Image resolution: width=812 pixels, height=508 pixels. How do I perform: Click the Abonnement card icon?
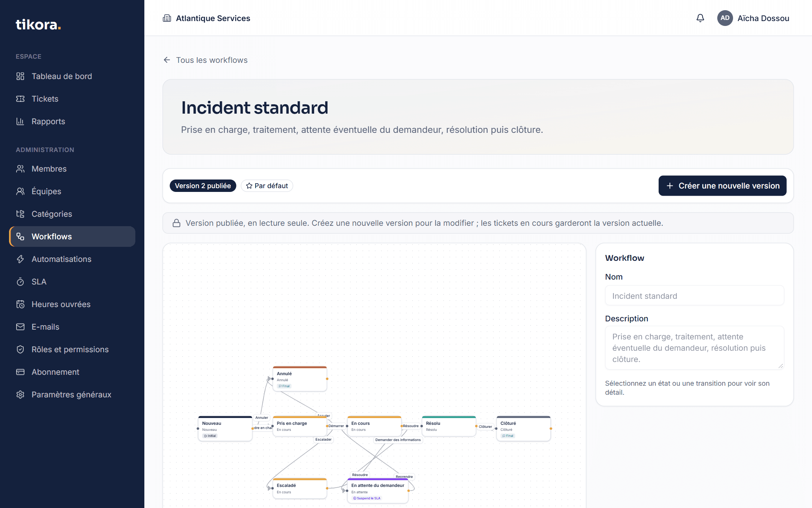[x=20, y=372]
